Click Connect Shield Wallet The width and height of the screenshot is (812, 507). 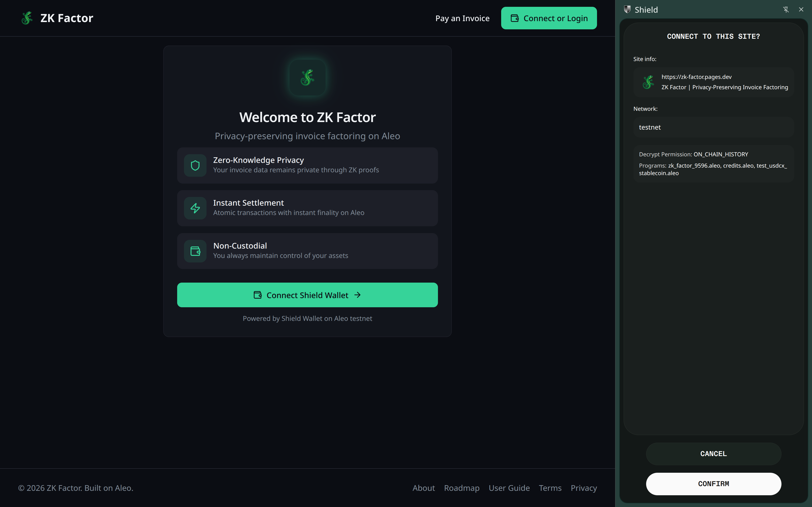[307, 295]
